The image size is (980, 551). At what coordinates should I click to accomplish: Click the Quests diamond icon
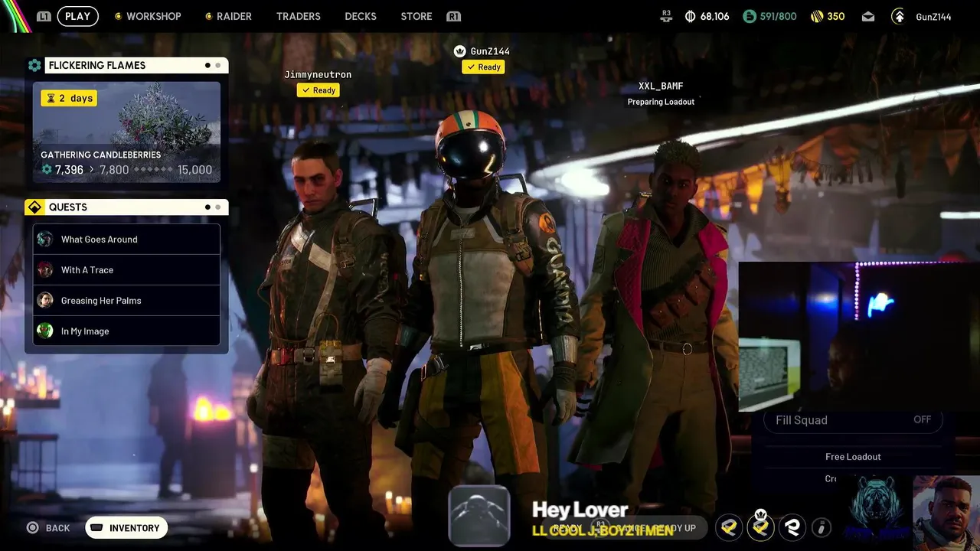(x=34, y=207)
